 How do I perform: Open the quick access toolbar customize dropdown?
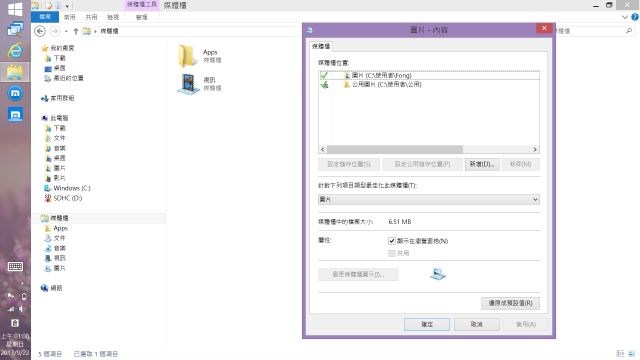pos(67,6)
